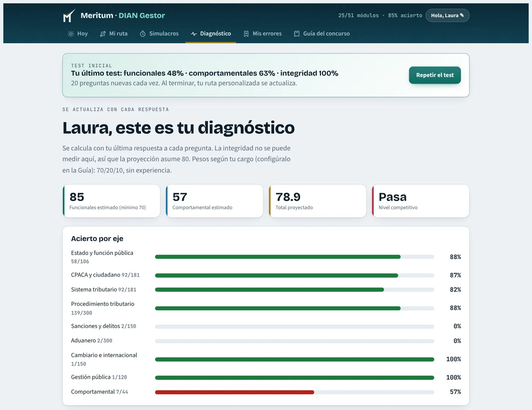
Task: Click the empty Sanciones y delitos bar
Action: click(294, 326)
